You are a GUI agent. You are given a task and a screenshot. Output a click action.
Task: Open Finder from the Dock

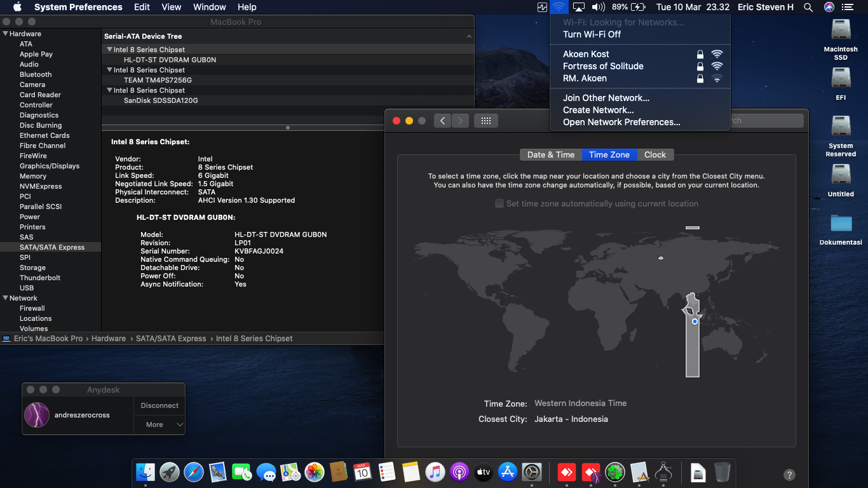tap(146, 472)
